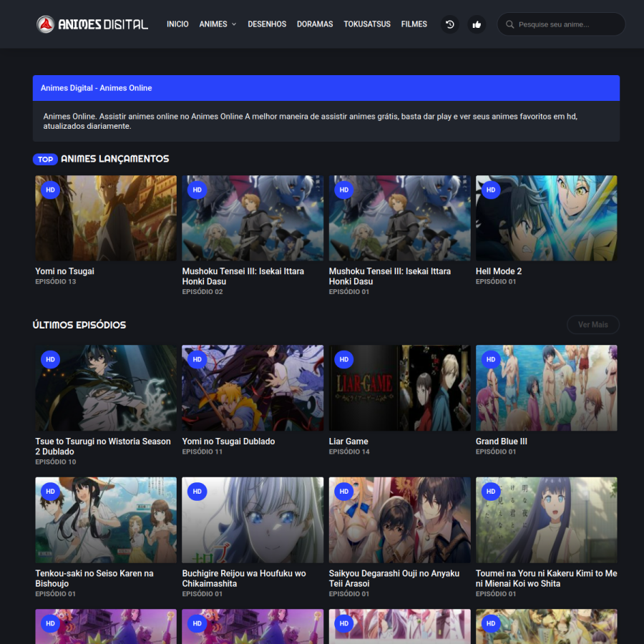
Task: Open the DESENHOS section
Action: [x=267, y=24]
